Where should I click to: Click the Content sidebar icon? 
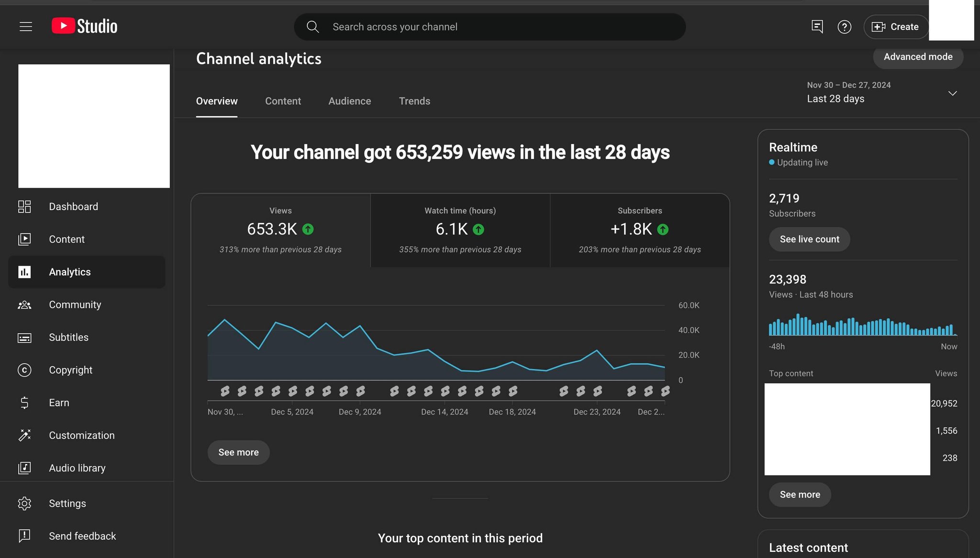click(x=24, y=239)
